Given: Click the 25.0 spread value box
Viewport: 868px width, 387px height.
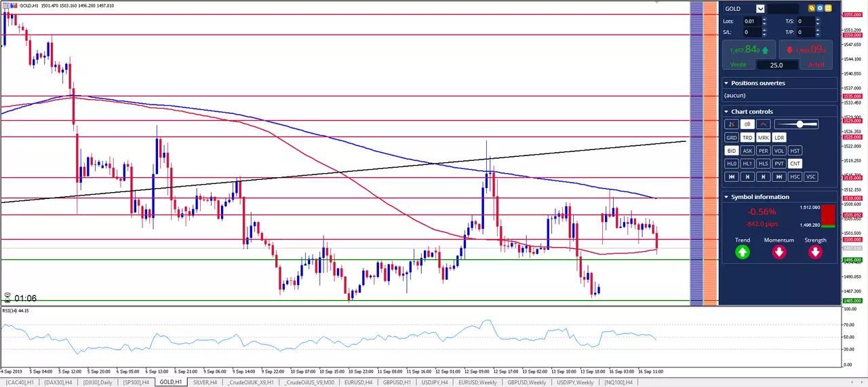Looking at the screenshot, I should click(776, 65).
